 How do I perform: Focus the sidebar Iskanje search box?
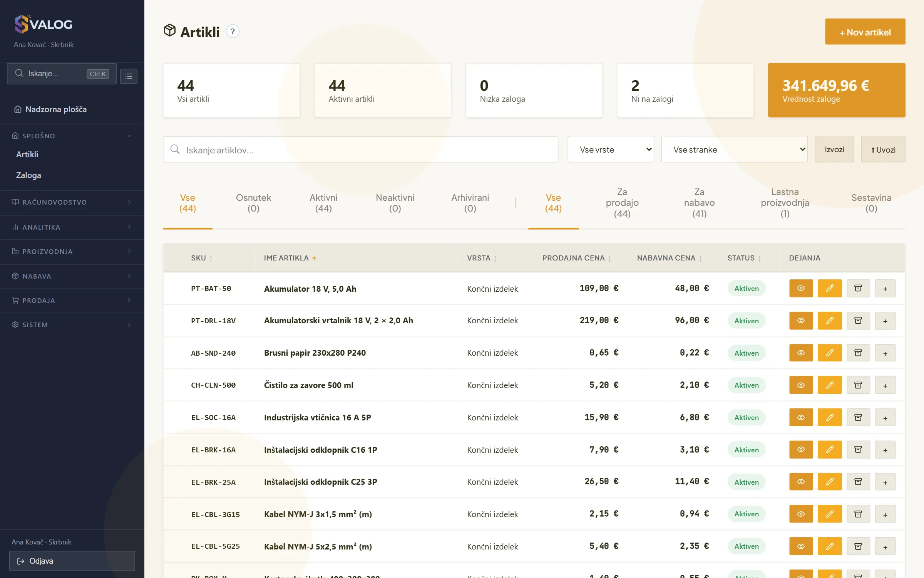(x=62, y=74)
